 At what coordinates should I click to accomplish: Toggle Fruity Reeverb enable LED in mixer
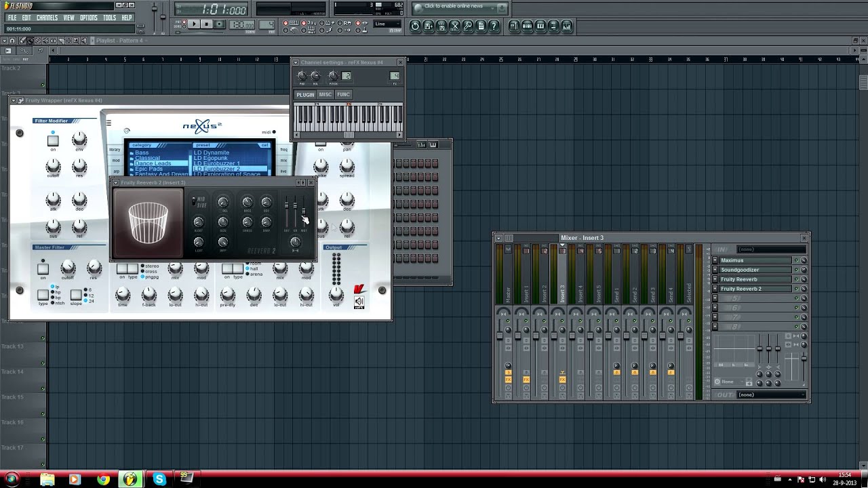pyautogui.click(x=797, y=279)
